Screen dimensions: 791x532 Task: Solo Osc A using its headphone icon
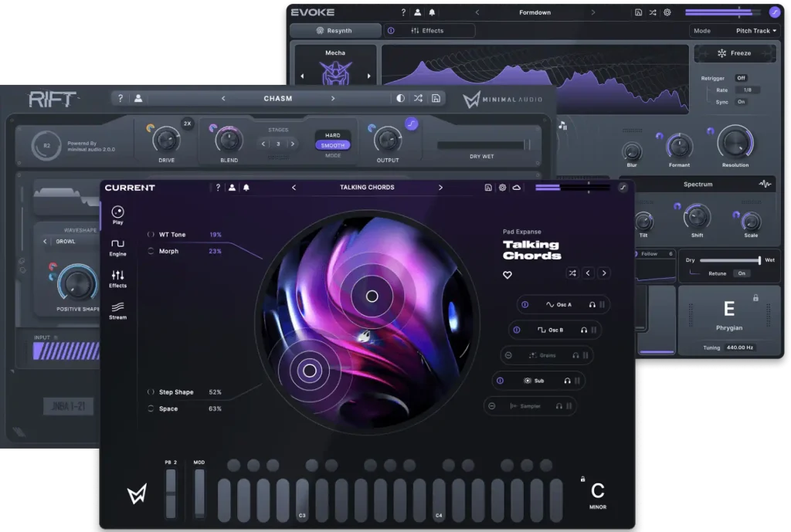pos(592,305)
